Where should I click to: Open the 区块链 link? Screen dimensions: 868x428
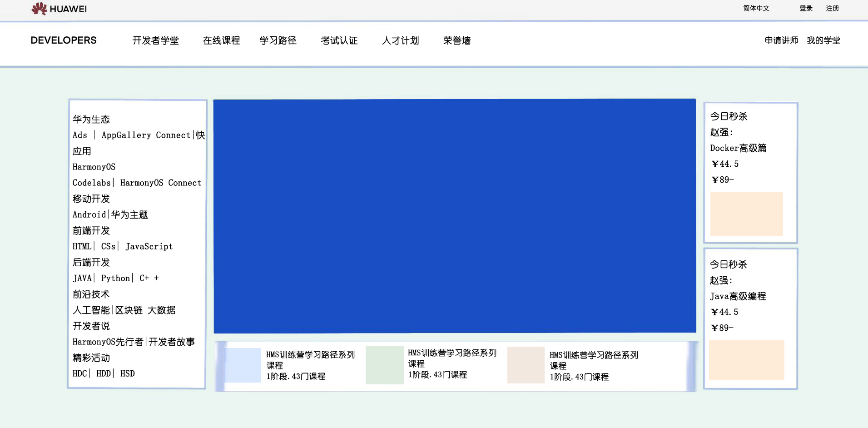coord(129,310)
